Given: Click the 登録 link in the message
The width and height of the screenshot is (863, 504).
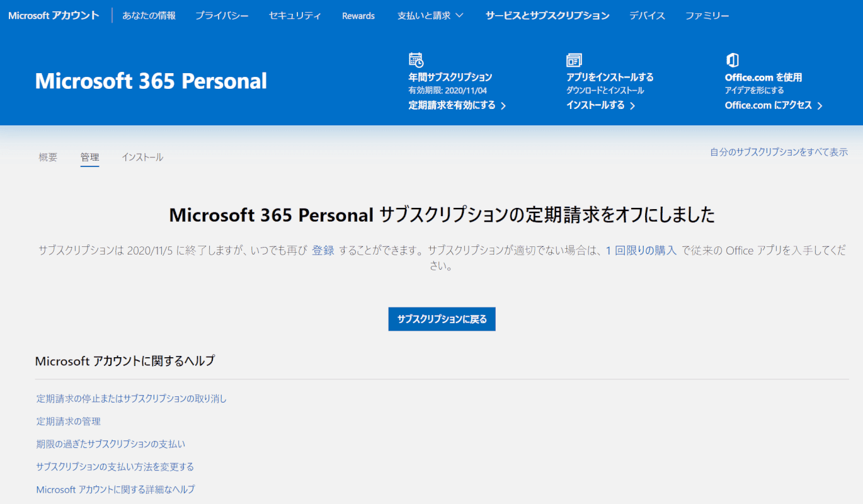Looking at the screenshot, I should point(323,251).
